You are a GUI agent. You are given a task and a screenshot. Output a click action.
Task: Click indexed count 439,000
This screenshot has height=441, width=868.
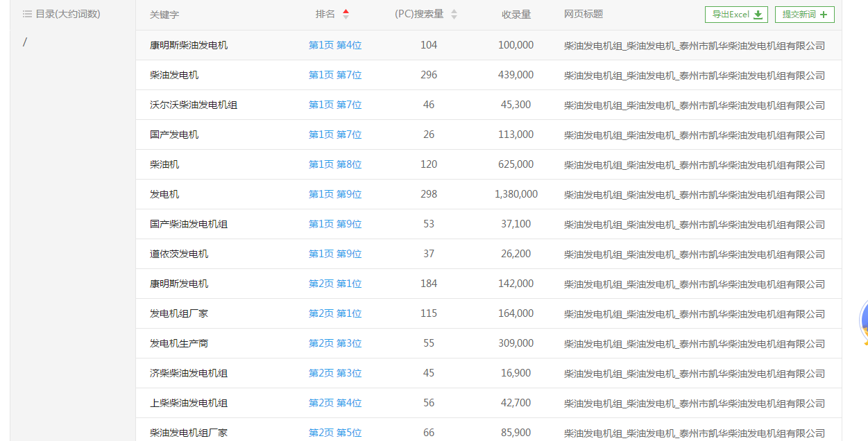tap(516, 75)
